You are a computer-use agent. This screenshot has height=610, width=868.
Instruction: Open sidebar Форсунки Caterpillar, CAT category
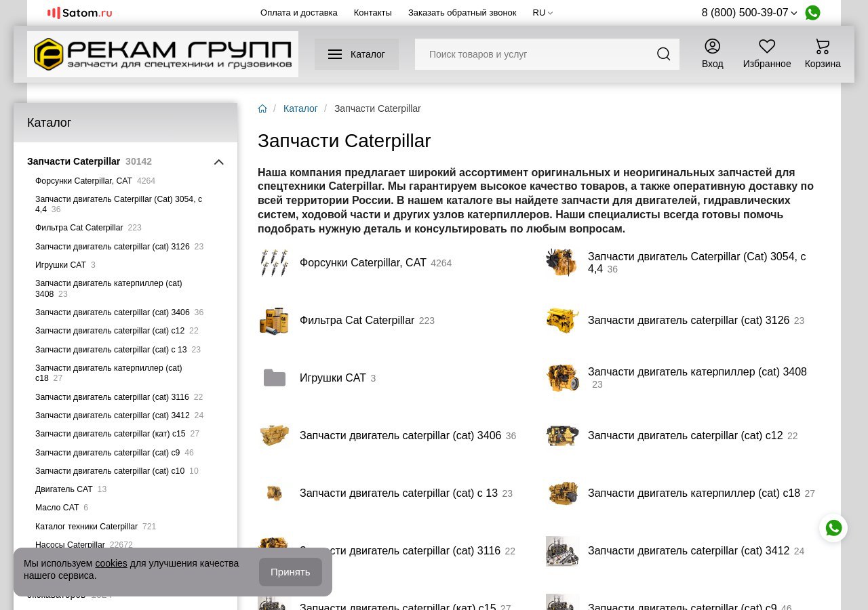[84, 181]
